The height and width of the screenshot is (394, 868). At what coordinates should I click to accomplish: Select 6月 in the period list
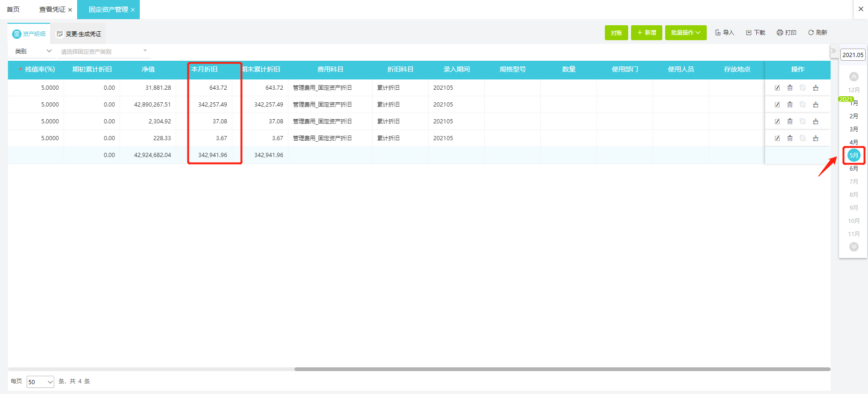point(854,169)
